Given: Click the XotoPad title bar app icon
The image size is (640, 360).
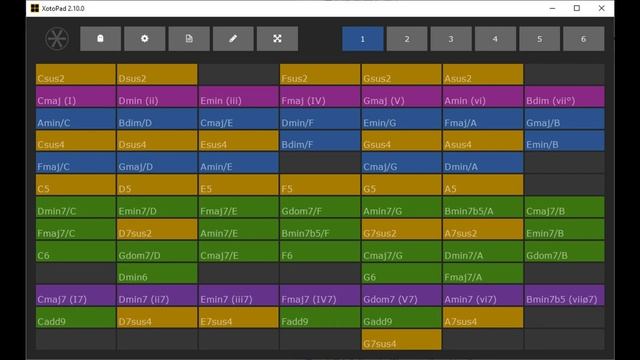Looking at the screenshot, I should (x=35, y=8).
